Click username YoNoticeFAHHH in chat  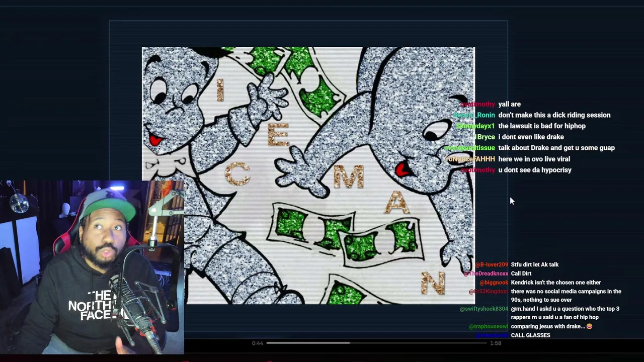pos(470,159)
